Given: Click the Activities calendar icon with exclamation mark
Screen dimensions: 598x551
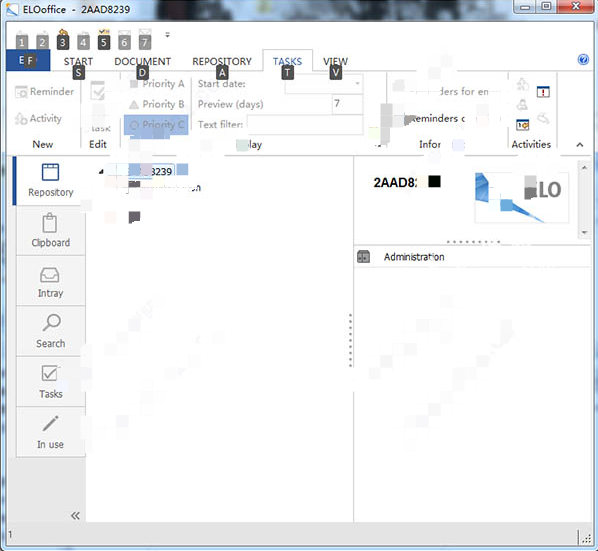Looking at the screenshot, I should click(x=543, y=92).
